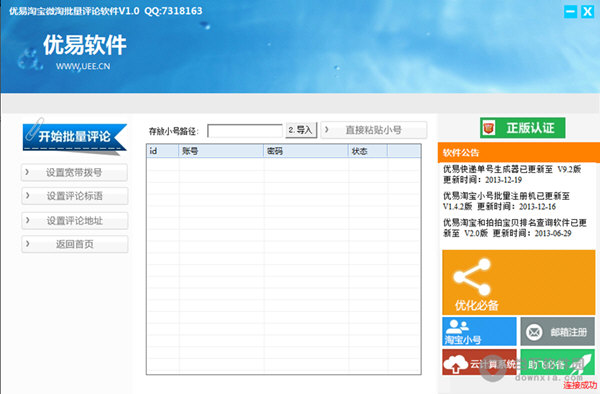Image resolution: width=600 pixels, height=394 pixels.
Task: Select the 软件公告 orange header
Action: click(518, 153)
